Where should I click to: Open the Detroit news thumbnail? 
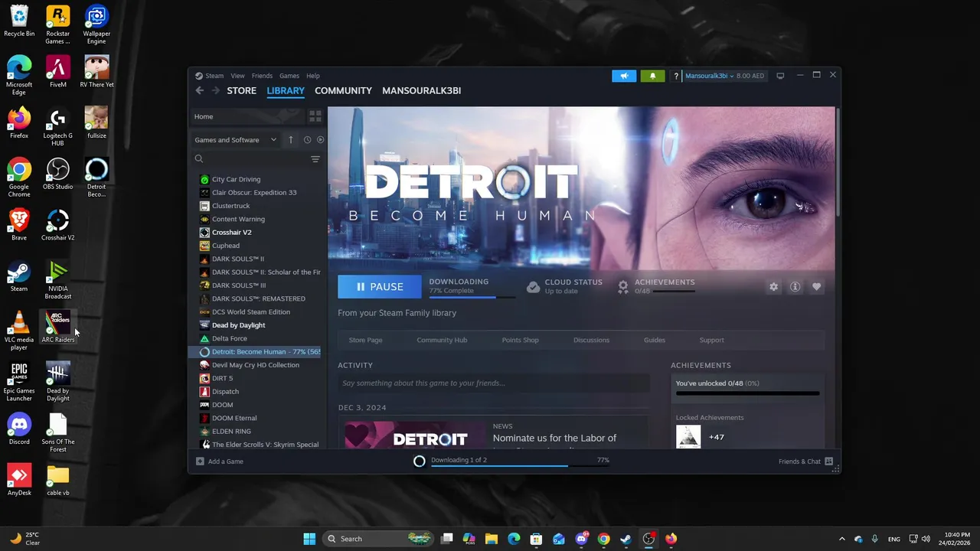pyautogui.click(x=415, y=435)
